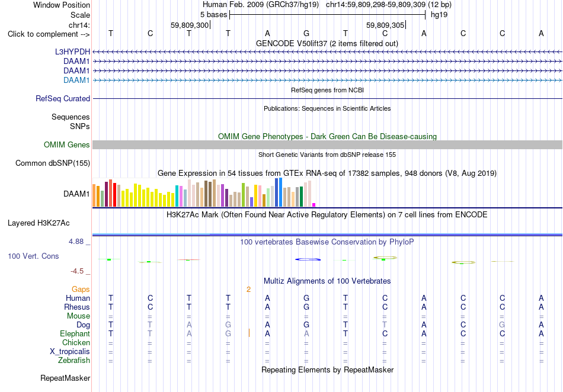
Task: Open the Layered H3K27Ac track label
Action: coord(39,223)
